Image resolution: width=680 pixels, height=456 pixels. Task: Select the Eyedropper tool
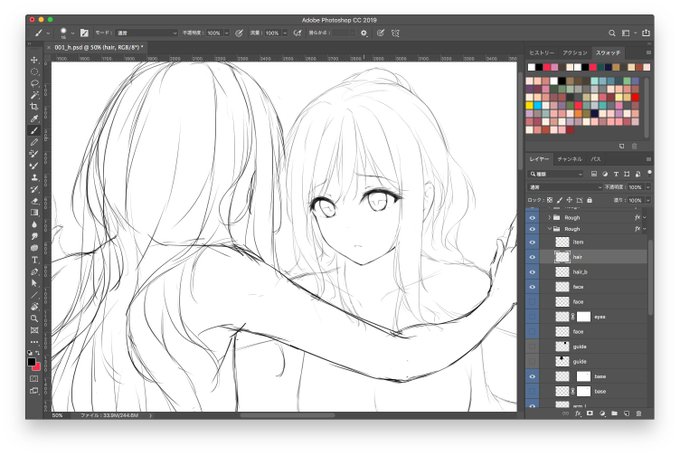34,118
